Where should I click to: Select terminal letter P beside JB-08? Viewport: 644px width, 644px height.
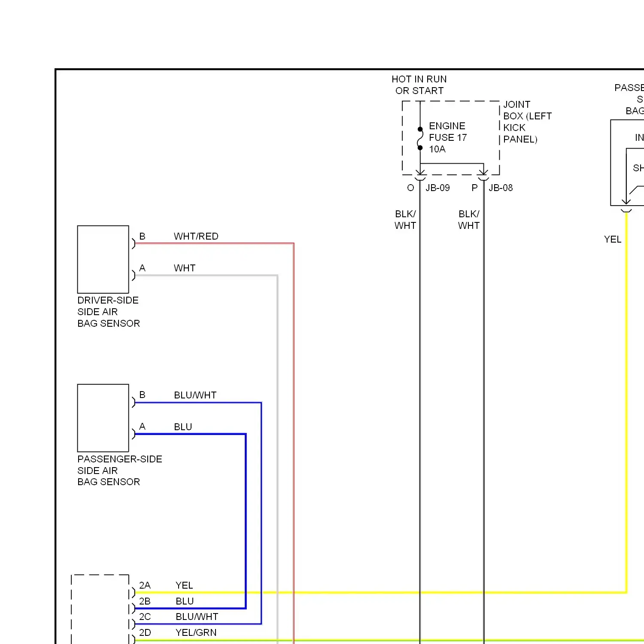[x=474, y=188]
